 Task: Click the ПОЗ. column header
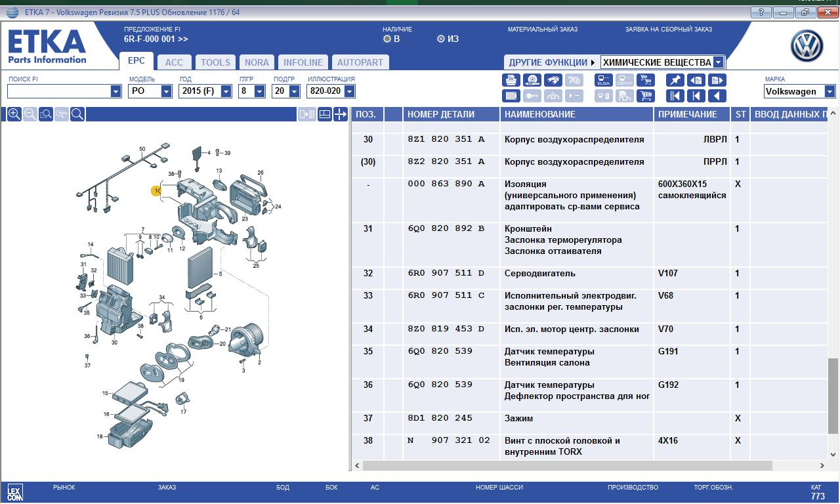366,114
